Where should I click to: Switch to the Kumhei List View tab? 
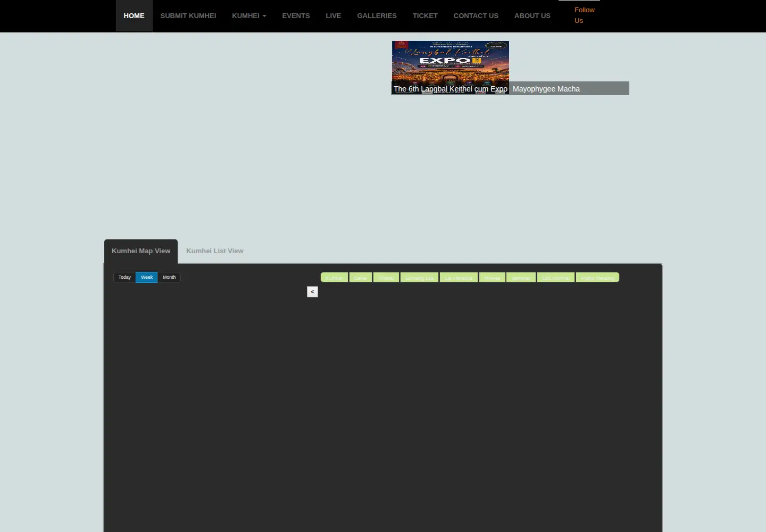tap(215, 251)
